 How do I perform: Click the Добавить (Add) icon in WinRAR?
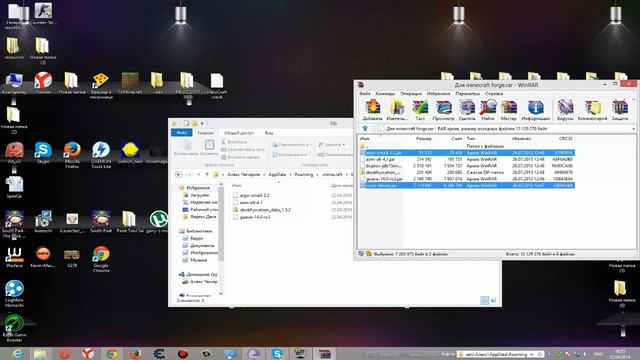click(x=372, y=110)
